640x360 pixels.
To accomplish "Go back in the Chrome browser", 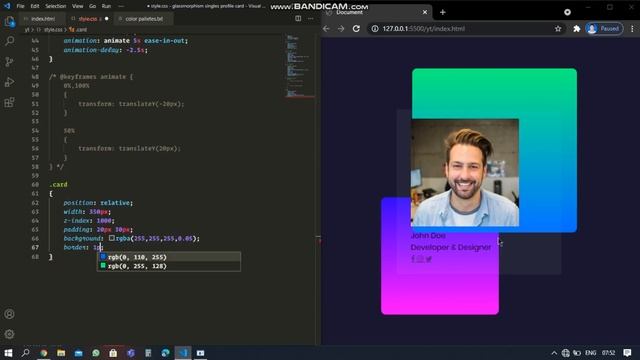I will point(326,29).
